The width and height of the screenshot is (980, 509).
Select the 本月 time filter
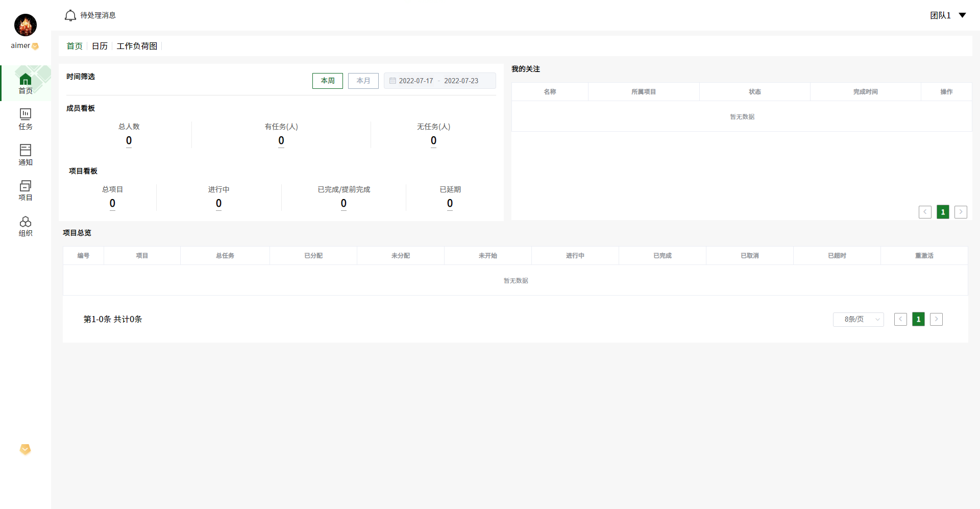(363, 81)
